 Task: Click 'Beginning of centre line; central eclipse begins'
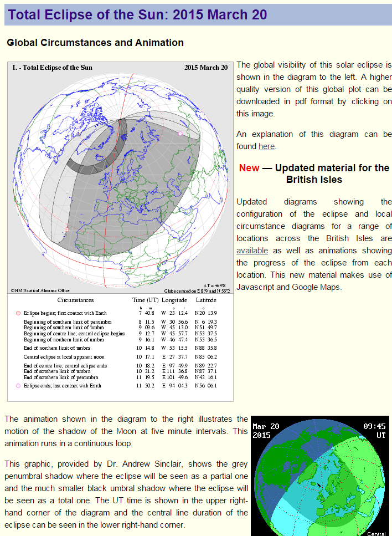pyautogui.click(x=74, y=334)
